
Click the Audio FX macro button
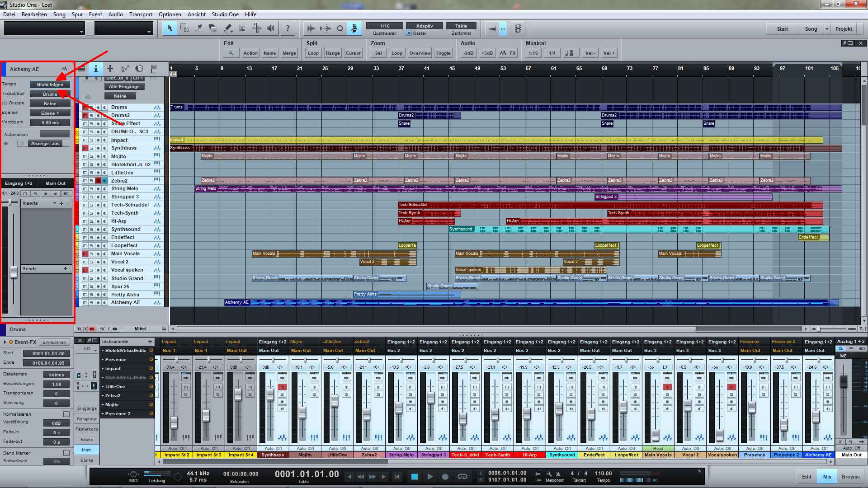508,53
